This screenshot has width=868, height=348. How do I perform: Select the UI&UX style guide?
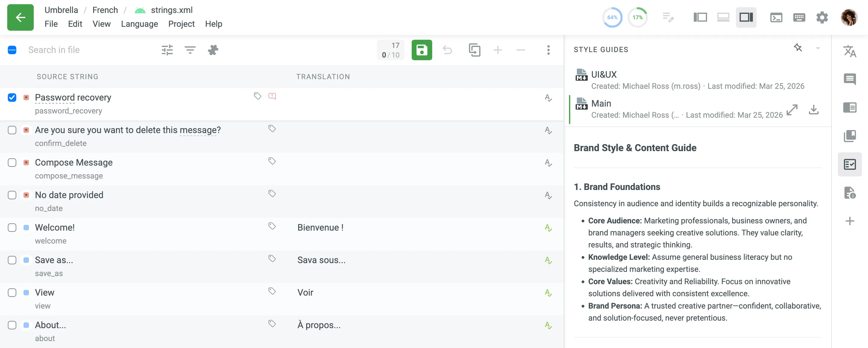[x=697, y=79]
